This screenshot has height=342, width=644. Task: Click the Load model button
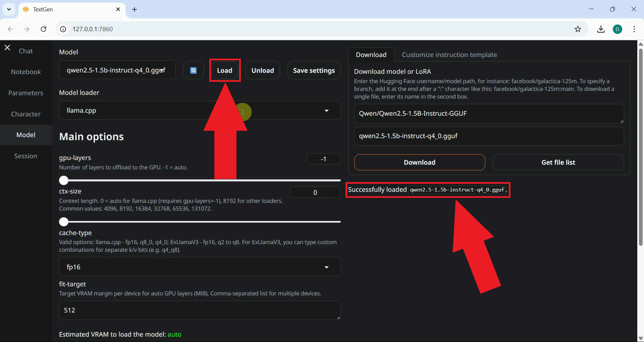pos(224,70)
